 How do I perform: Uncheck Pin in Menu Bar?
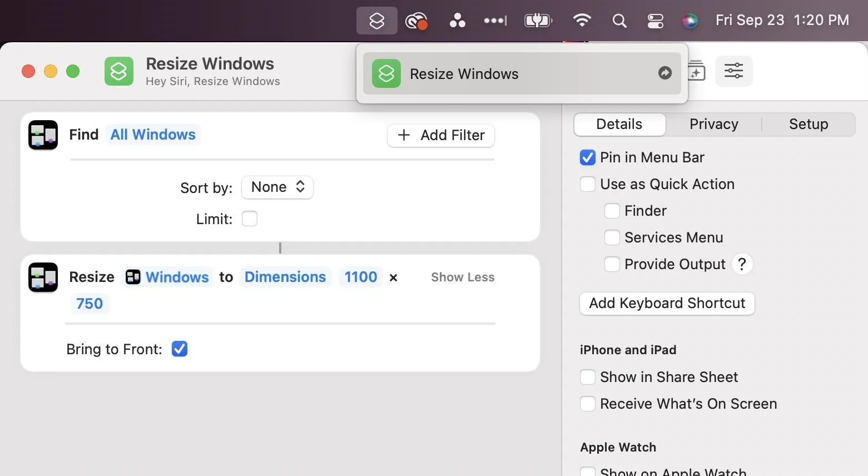[588, 157]
